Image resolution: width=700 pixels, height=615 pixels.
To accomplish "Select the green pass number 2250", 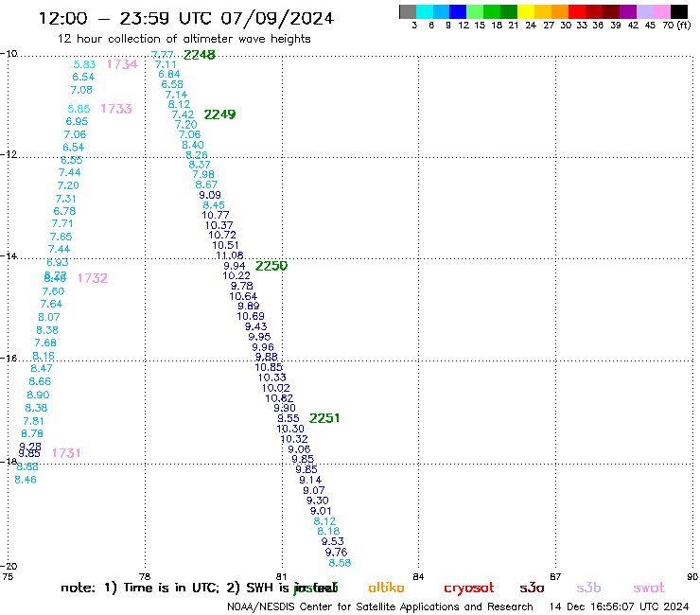I will [271, 266].
